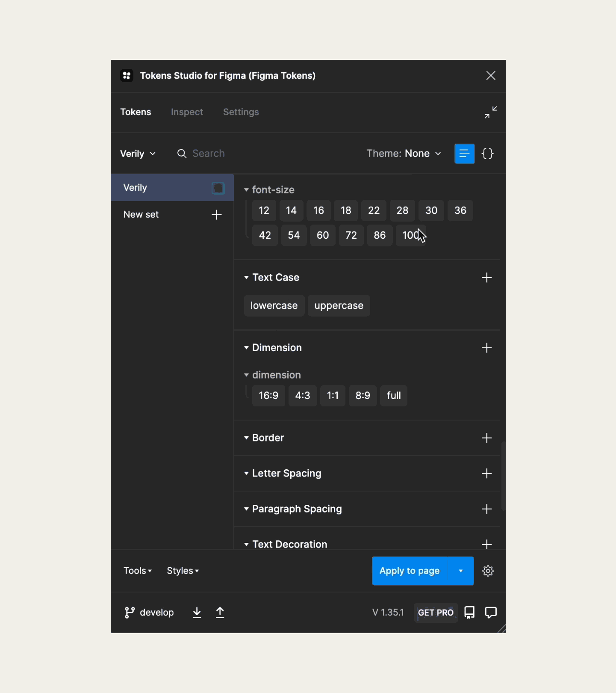This screenshot has width=616, height=693.
Task: Collapse the Letter Spacing section
Action: 246,474
